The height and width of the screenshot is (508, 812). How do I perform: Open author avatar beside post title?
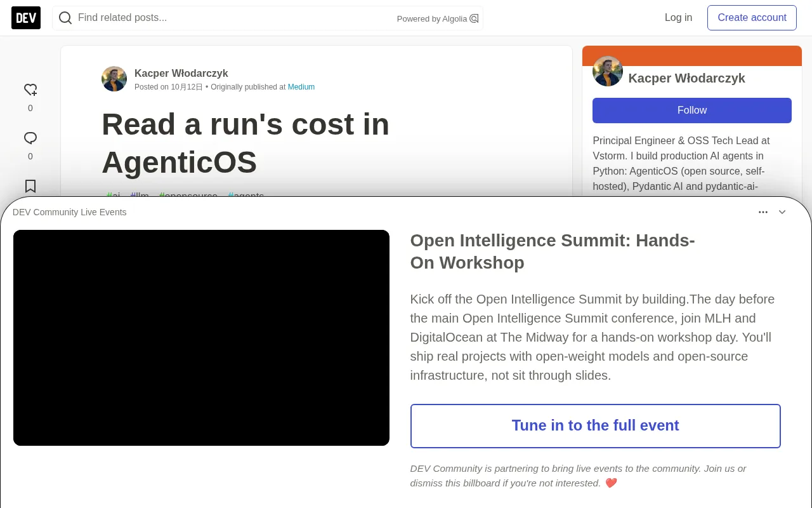tap(114, 79)
